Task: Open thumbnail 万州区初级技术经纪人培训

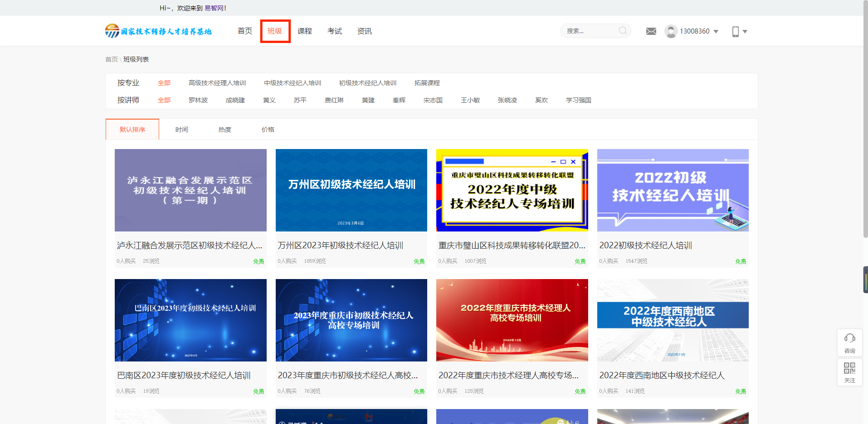Action: click(351, 190)
